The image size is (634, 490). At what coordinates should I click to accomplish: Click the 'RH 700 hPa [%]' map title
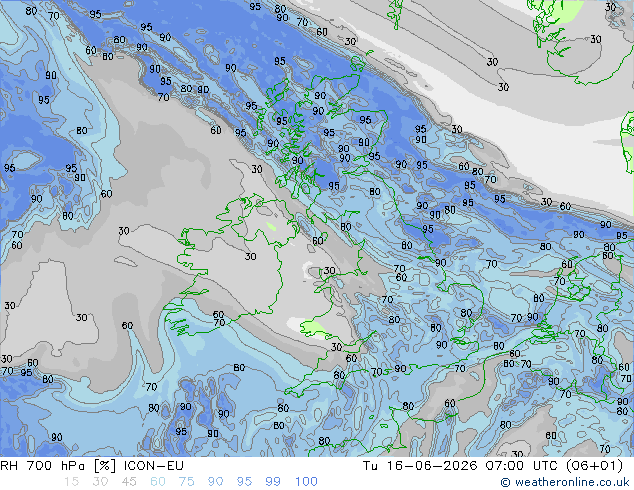tap(58, 466)
